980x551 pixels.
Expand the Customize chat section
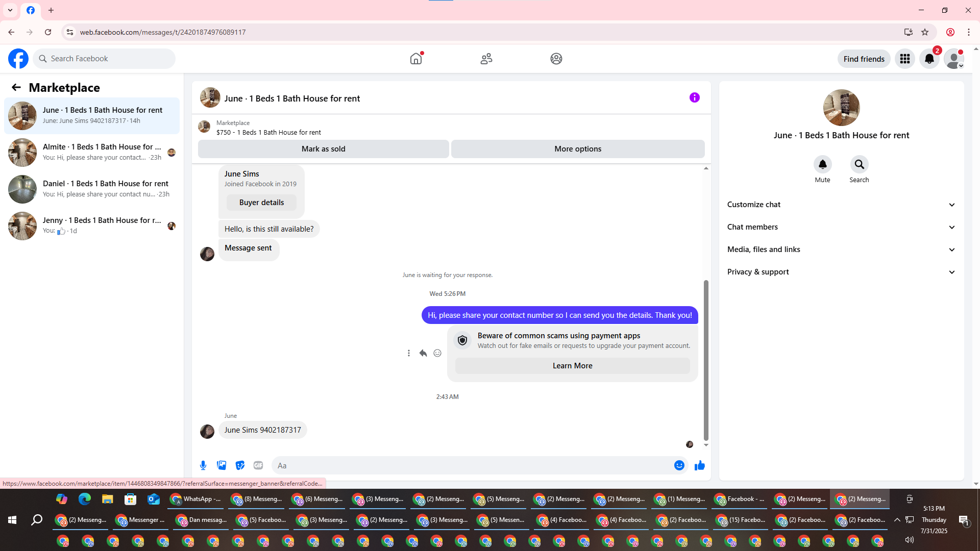tap(841, 205)
